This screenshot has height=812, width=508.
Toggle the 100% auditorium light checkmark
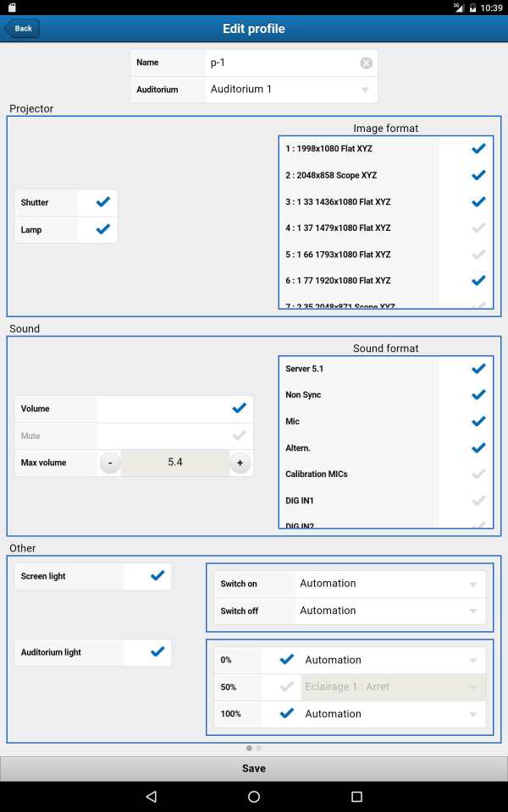(x=287, y=714)
